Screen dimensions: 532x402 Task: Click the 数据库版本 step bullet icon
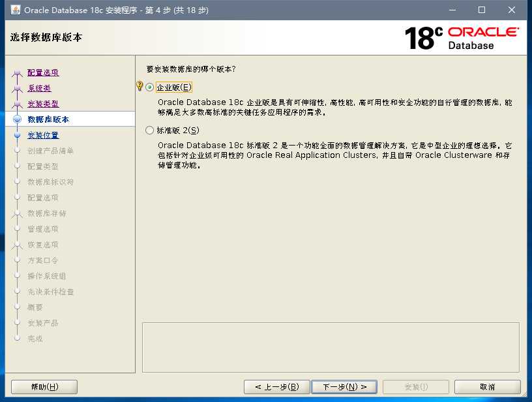click(x=18, y=119)
